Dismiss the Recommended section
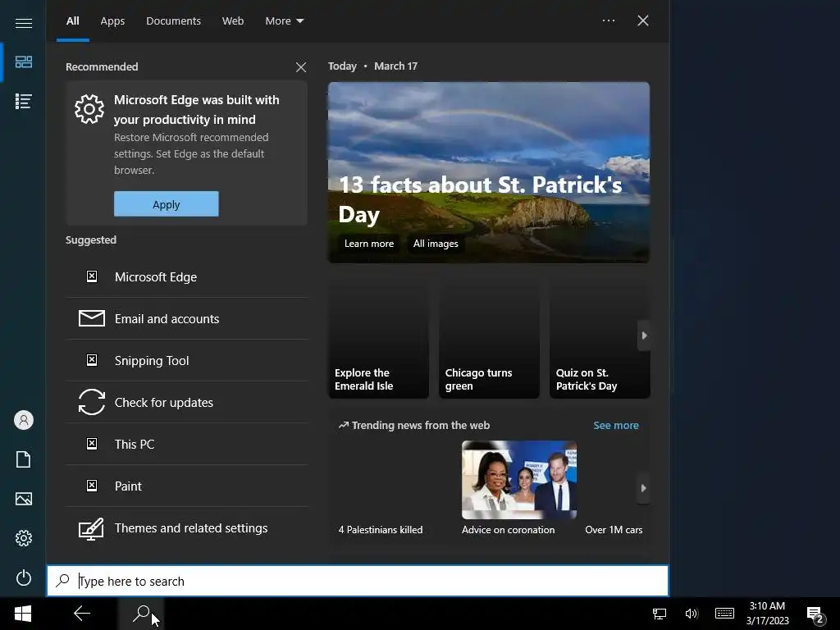This screenshot has height=630, width=840. [301, 67]
